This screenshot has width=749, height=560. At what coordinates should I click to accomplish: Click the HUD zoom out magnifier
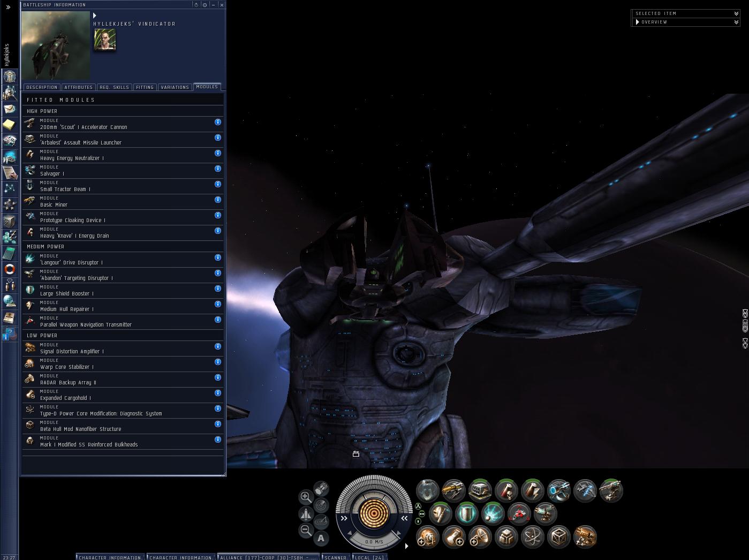pos(306,530)
